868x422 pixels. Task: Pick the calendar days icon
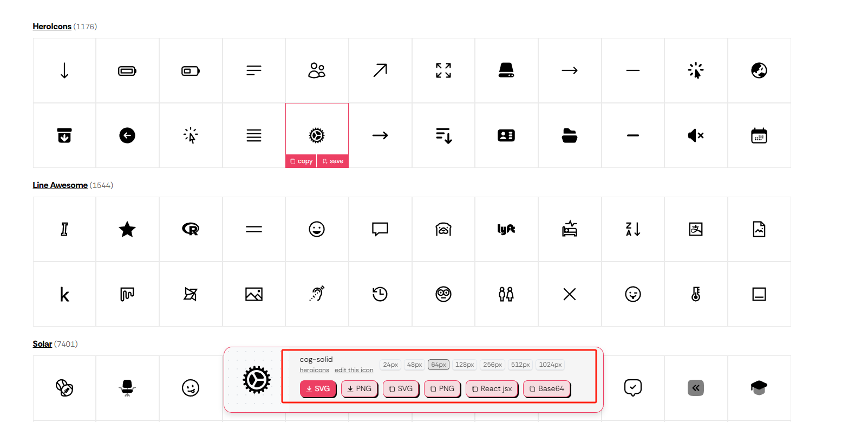pyautogui.click(x=759, y=135)
